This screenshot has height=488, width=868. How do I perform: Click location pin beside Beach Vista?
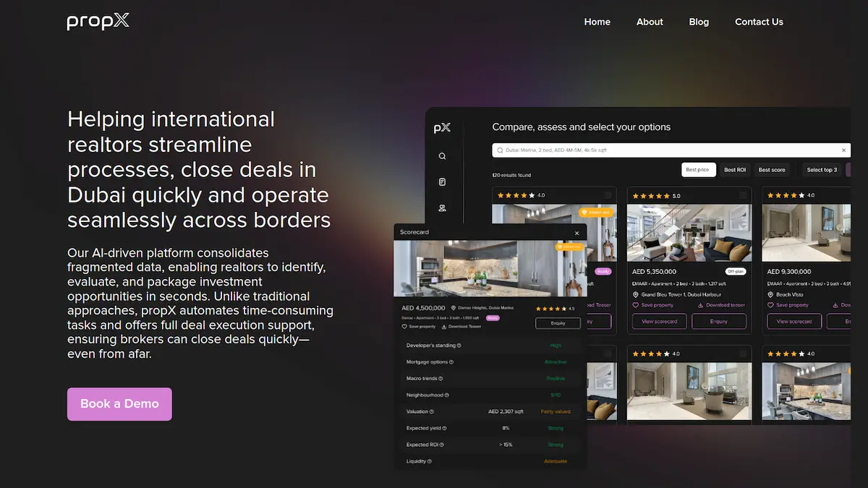coord(770,295)
